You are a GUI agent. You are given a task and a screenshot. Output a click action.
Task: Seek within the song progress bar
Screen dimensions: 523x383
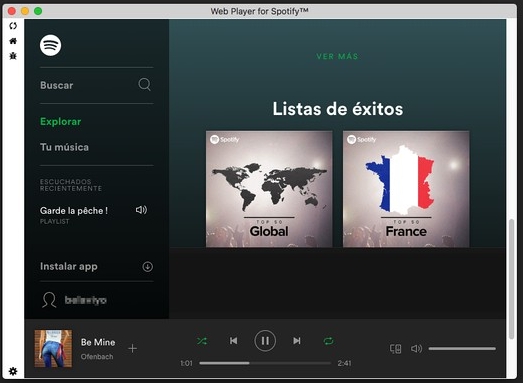(265, 363)
